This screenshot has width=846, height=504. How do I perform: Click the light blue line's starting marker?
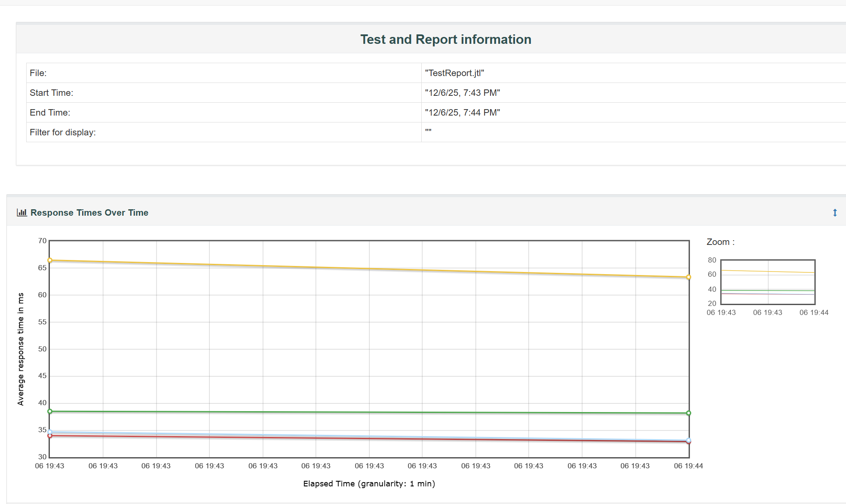pyautogui.click(x=50, y=432)
